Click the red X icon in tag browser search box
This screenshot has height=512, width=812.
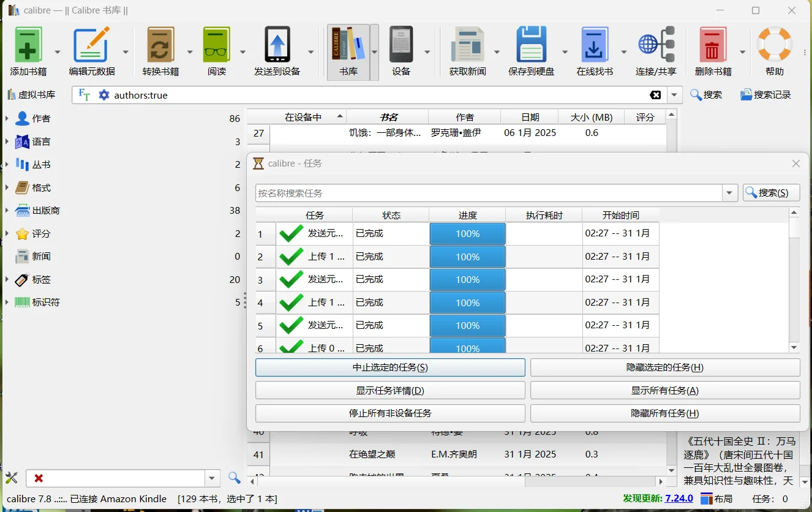click(x=39, y=478)
